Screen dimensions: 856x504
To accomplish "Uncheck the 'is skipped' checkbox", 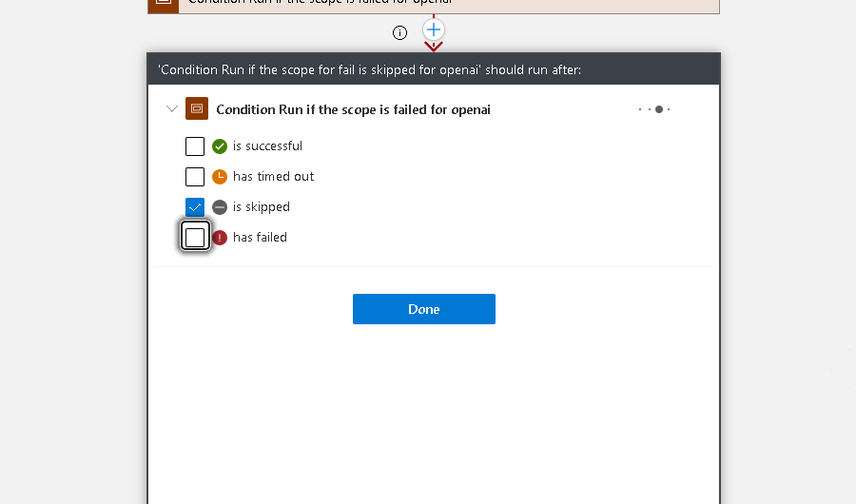I will click(195, 207).
